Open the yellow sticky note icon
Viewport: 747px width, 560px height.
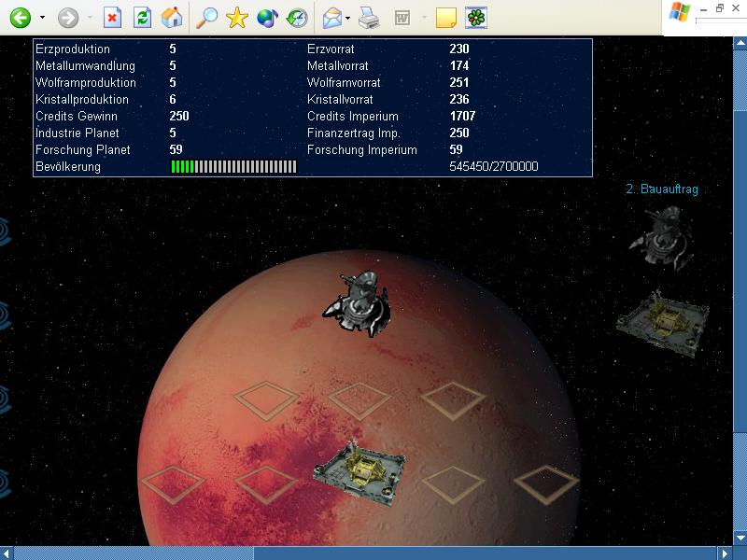(x=446, y=18)
